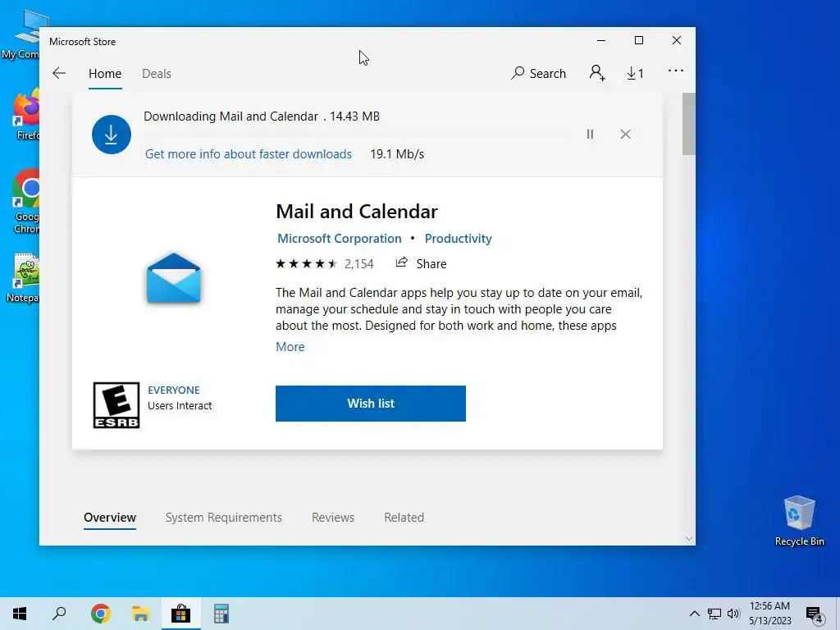Switch to the Home tab
Screen dimensions: 840x630
click(105, 74)
